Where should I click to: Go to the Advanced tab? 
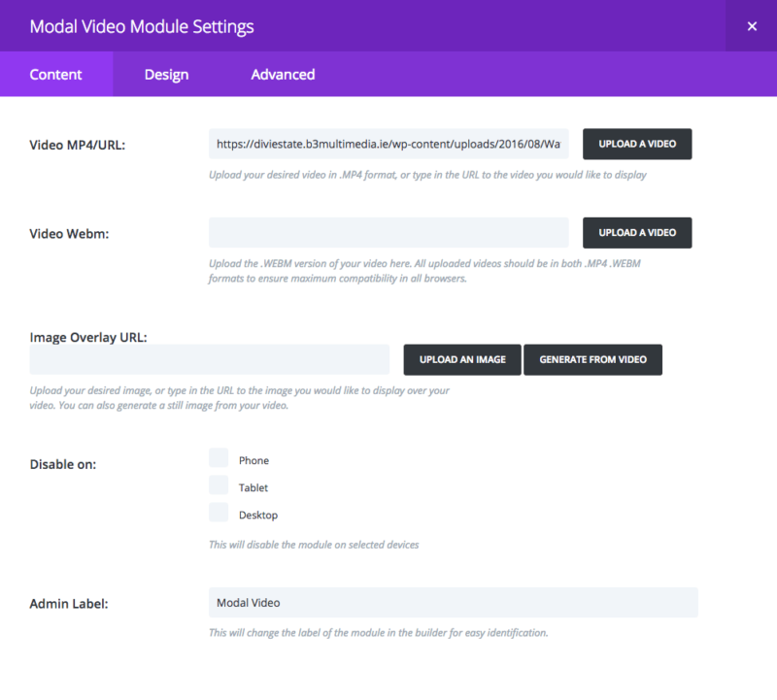[x=283, y=75]
